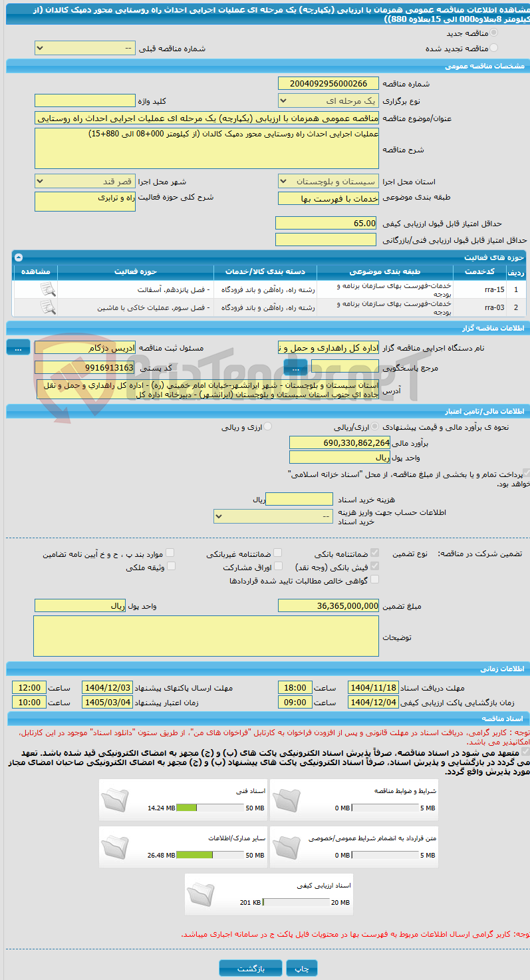Toggle the اوراق مشارکت checkbox
Screen dimensions: 530x980
click(277, 567)
